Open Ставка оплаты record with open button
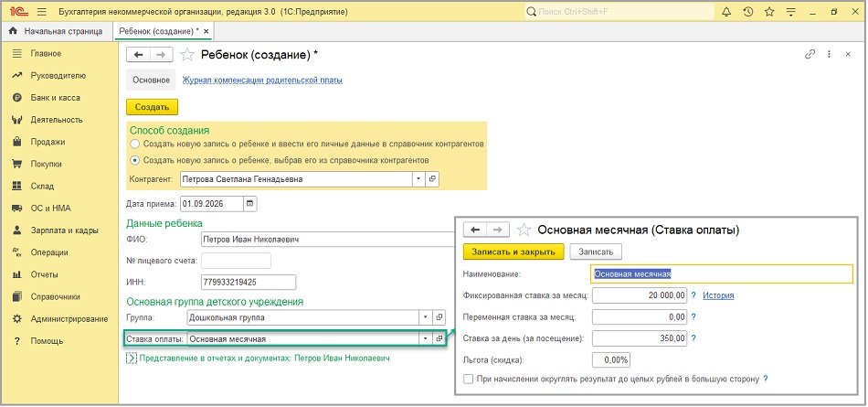The width and height of the screenshot is (868, 407). (439, 338)
